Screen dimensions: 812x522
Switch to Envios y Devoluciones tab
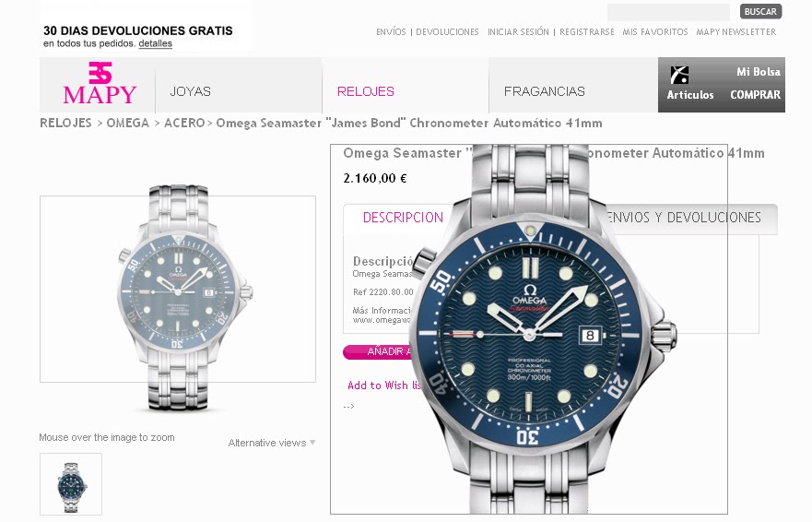[x=684, y=218]
